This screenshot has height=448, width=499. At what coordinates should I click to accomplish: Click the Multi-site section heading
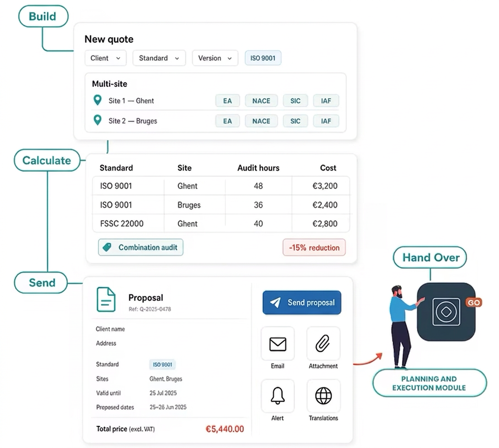110,84
